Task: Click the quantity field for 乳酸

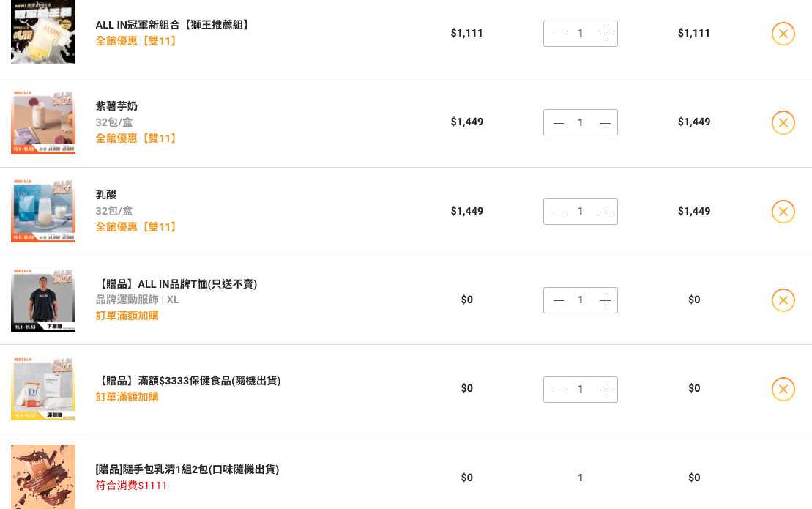Action: tap(581, 212)
